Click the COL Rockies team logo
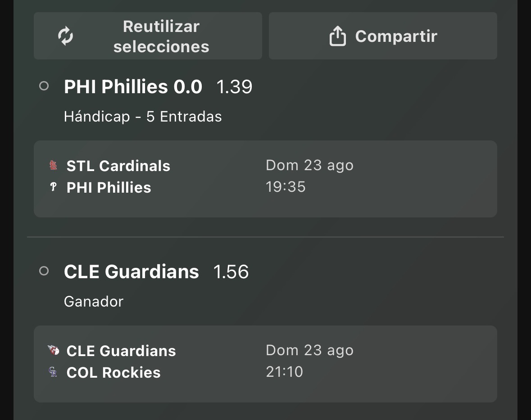531x420 pixels. coord(53,372)
